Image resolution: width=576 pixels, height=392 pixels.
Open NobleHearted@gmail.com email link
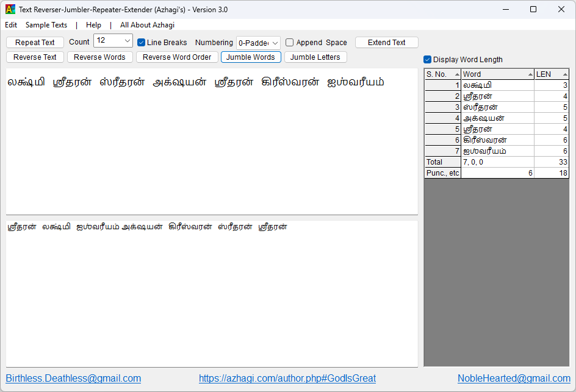[514, 379]
